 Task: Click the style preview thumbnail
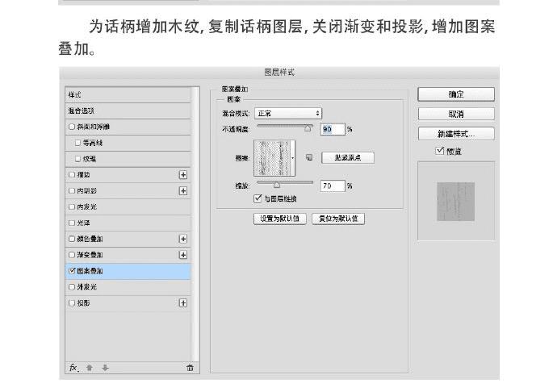(456, 202)
